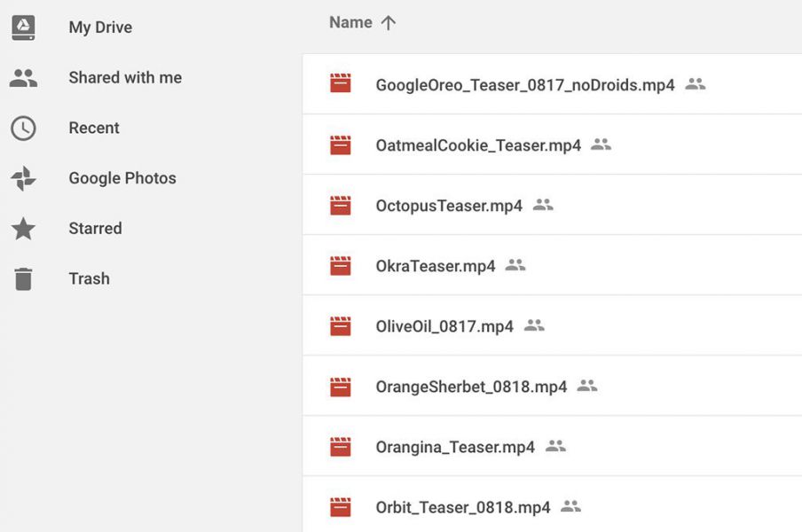
Task: Click the shared icon beside OatmealCookie_Teaser.mp4
Action: pos(601,145)
